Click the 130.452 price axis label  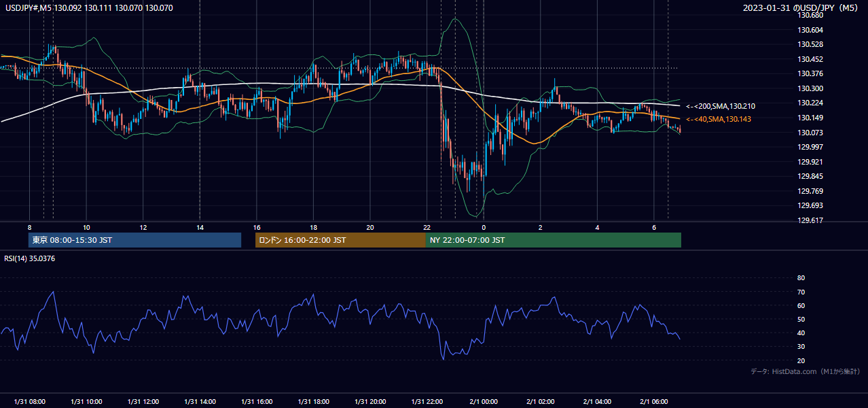click(x=810, y=59)
